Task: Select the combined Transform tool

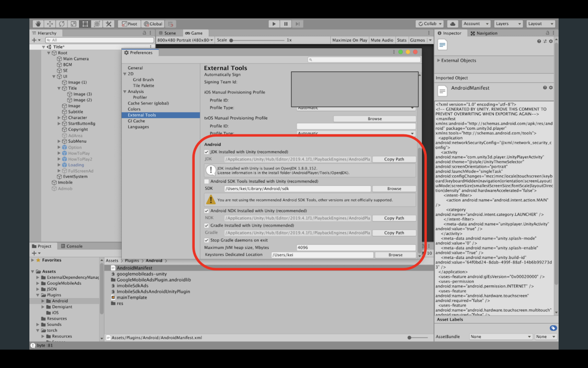Action: click(x=97, y=24)
